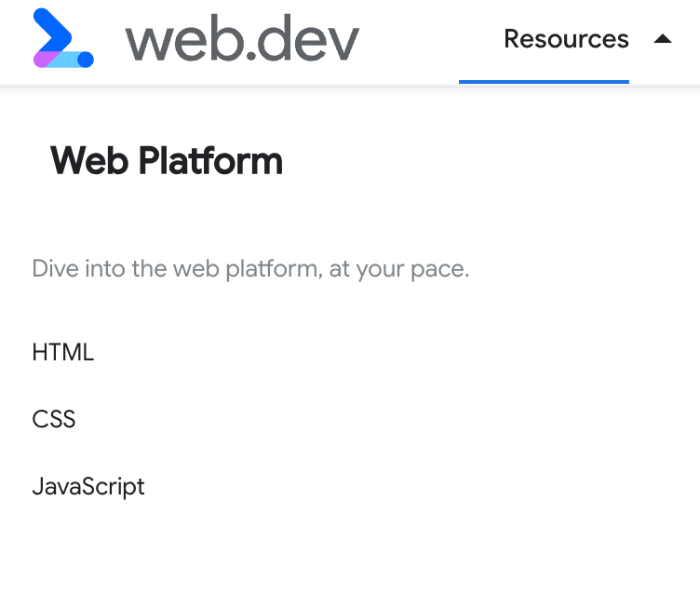Open the JavaScript course link
The height and width of the screenshot is (609, 700).
pos(88,487)
